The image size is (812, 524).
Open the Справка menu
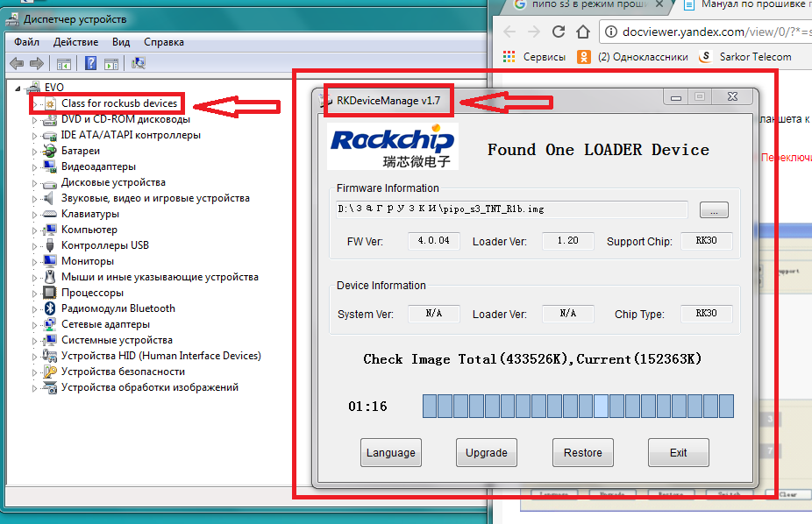click(x=164, y=42)
